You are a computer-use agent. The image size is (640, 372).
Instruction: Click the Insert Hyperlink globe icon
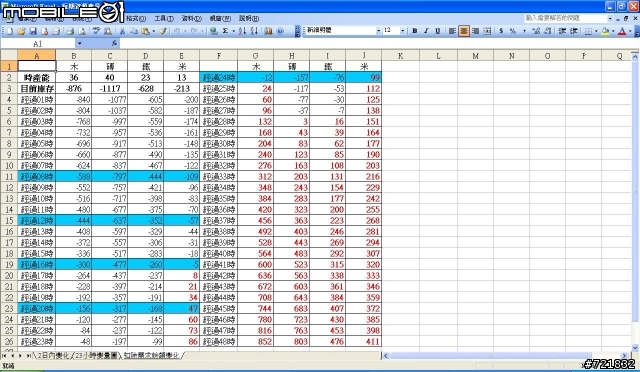click(x=213, y=31)
